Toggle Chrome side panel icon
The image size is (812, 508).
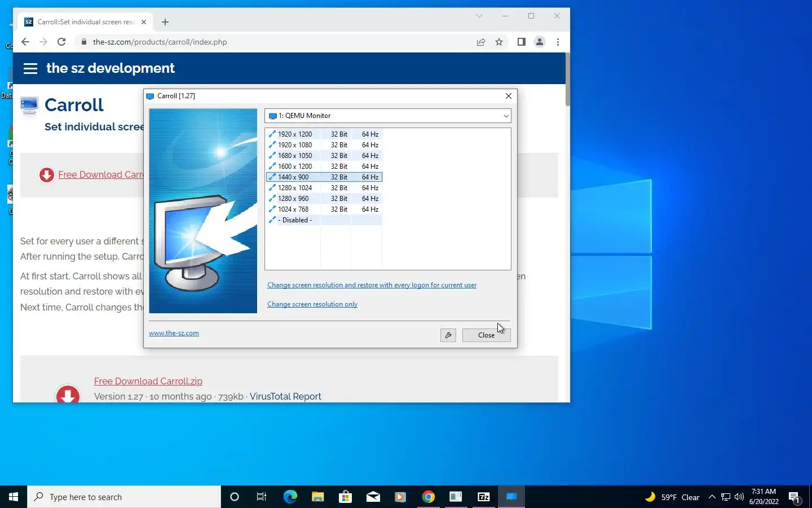click(522, 42)
